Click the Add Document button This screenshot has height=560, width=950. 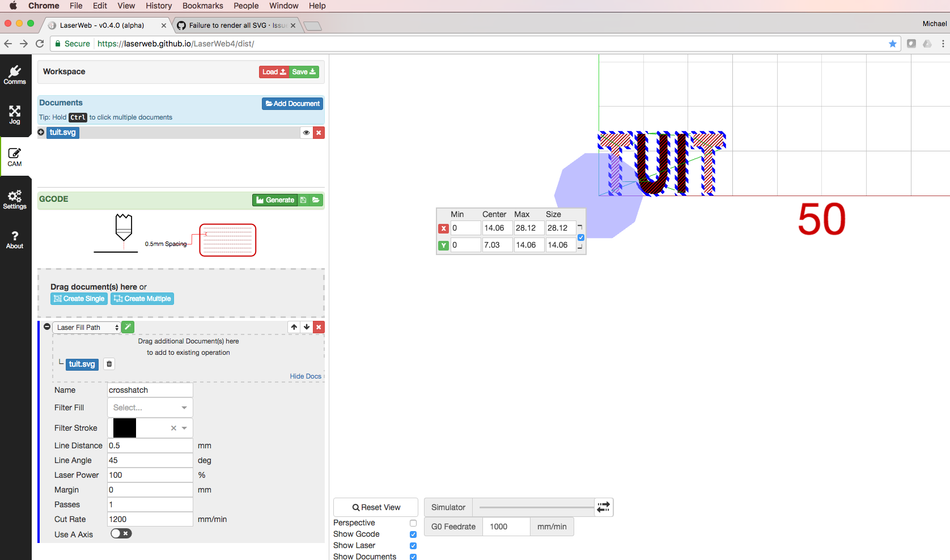(x=292, y=104)
